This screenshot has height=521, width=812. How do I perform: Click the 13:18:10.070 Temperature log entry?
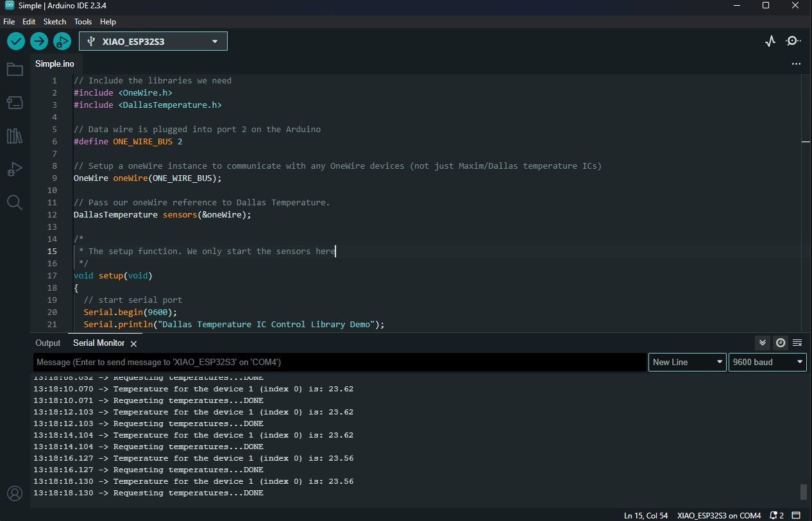coord(194,389)
